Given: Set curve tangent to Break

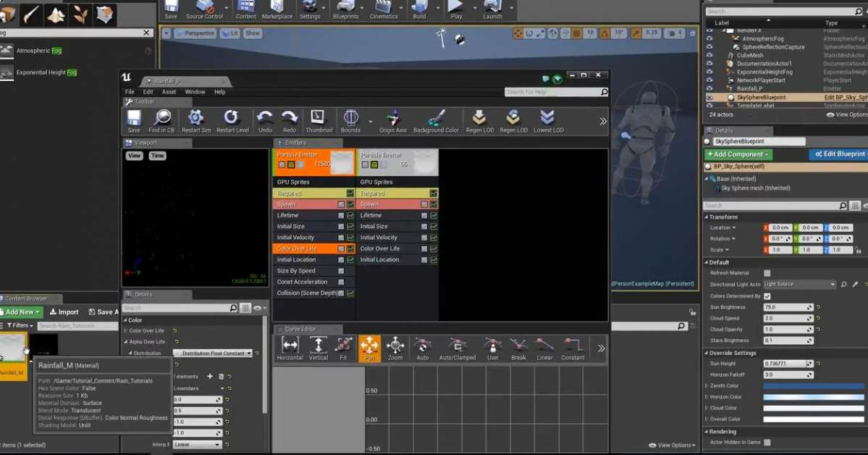Looking at the screenshot, I should click(518, 348).
